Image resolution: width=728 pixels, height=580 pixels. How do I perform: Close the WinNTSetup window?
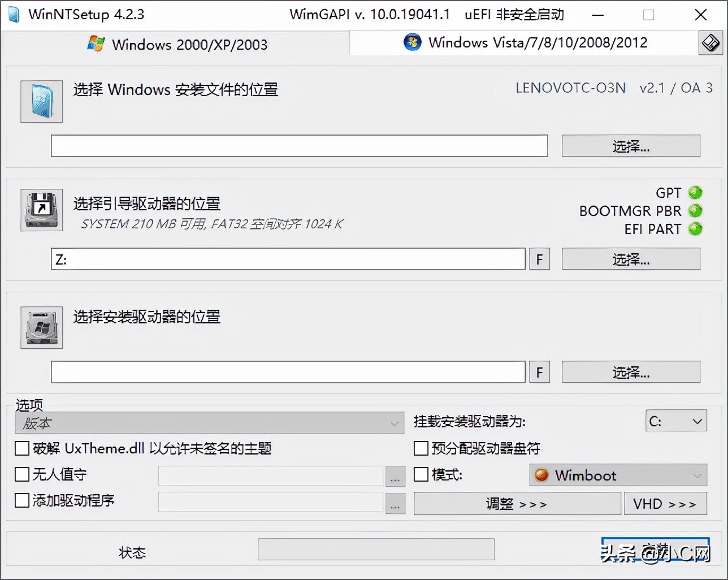coord(701,15)
